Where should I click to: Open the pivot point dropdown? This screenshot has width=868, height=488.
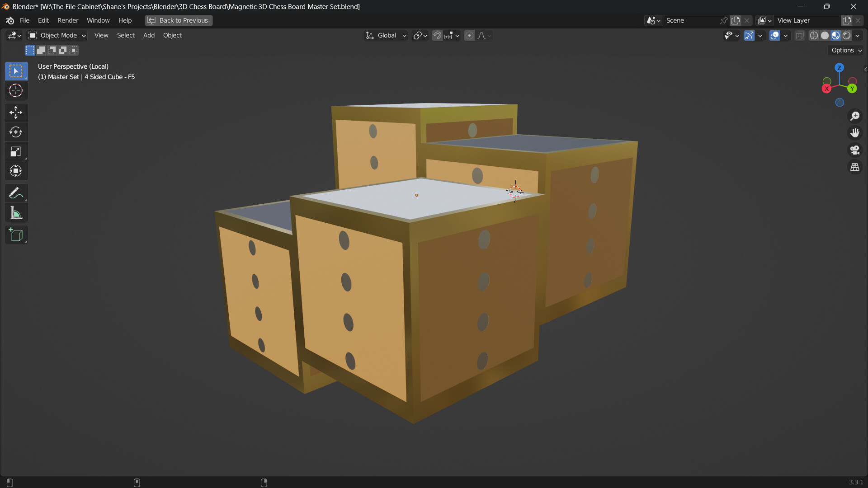coord(420,35)
